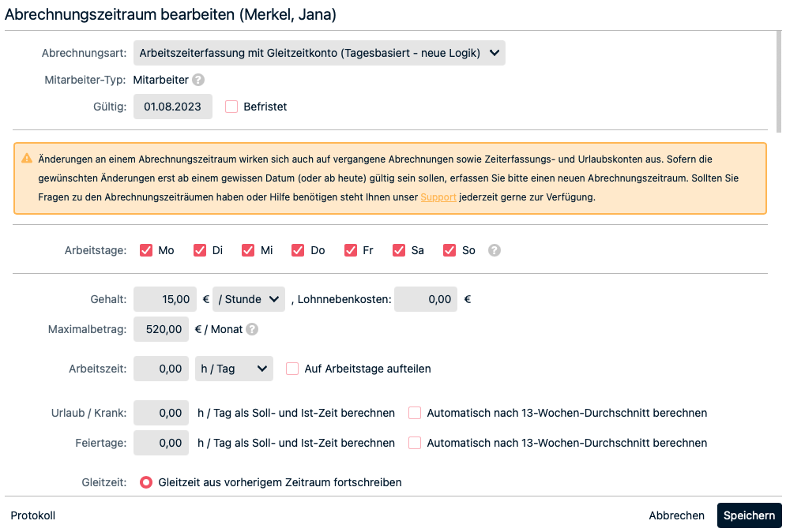Viewport: 786px width, 532px height.
Task: Open the Arbeitszeit unit dropdown (h / Tag)
Action: pyautogui.click(x=234, y=369)
